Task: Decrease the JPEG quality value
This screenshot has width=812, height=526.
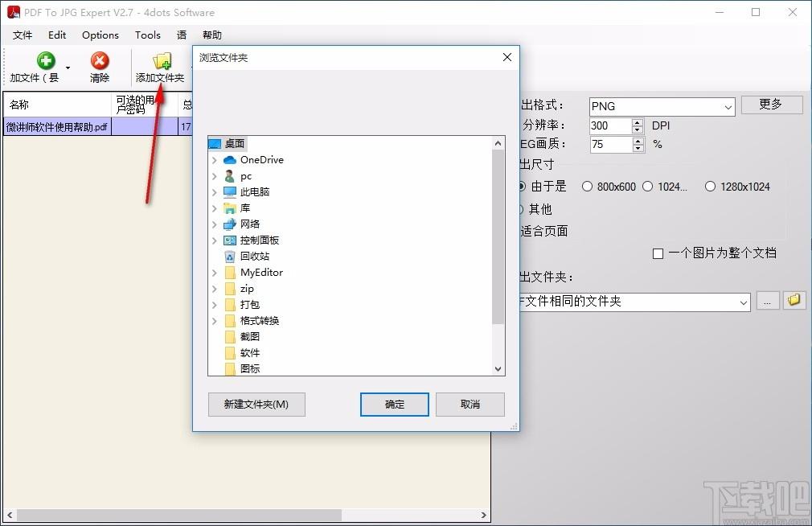Action: (x=638, y=149)
